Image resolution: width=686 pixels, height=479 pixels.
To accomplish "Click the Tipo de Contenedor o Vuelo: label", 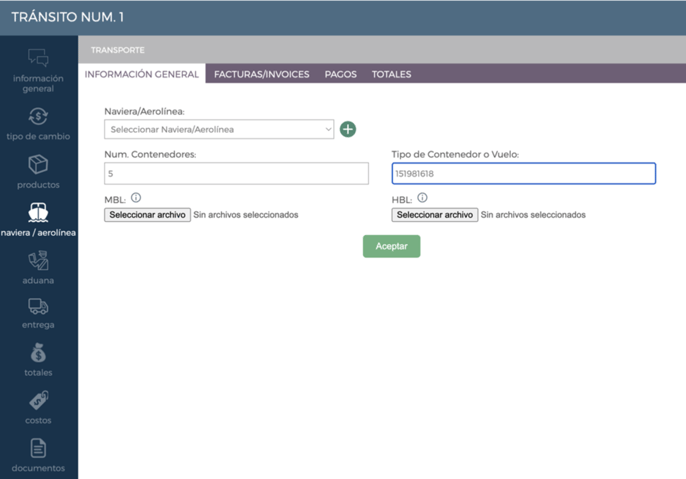I will click(455, 154).
